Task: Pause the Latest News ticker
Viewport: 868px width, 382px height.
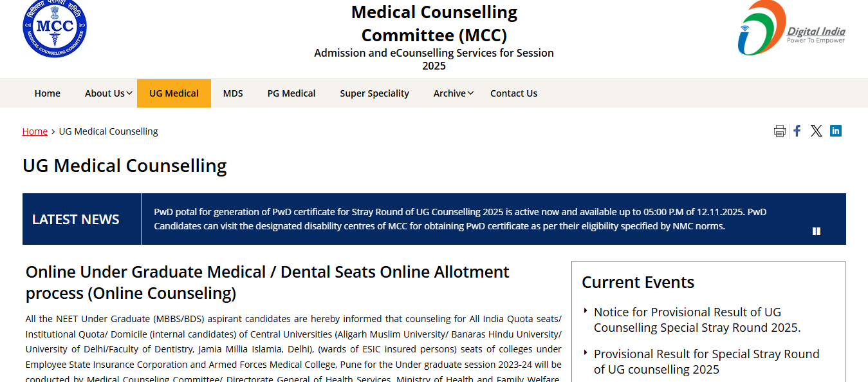Action: click(816, 231)
